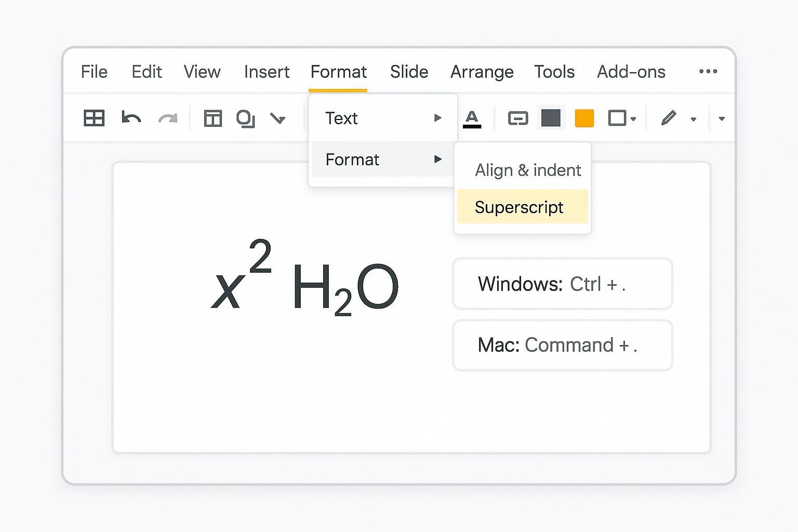Click the link insert icon
Image resolution: width=798 pixels, height=532 pixels.
(517, 118)
